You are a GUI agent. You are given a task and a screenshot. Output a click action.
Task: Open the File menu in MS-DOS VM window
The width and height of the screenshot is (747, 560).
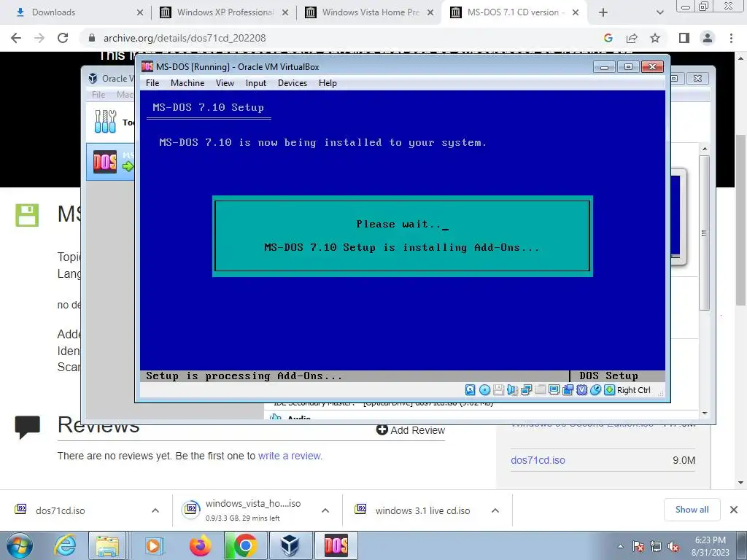pos(152,83)
